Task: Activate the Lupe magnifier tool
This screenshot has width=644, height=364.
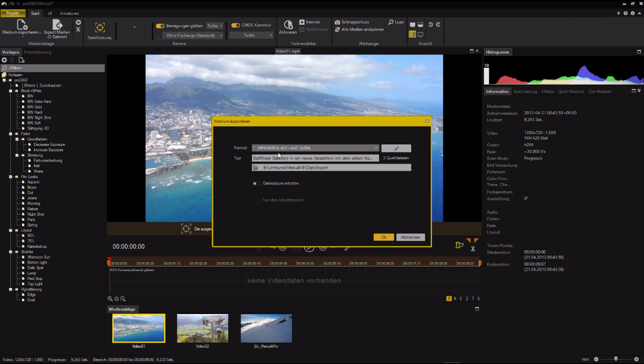Action: pos(396,22)
